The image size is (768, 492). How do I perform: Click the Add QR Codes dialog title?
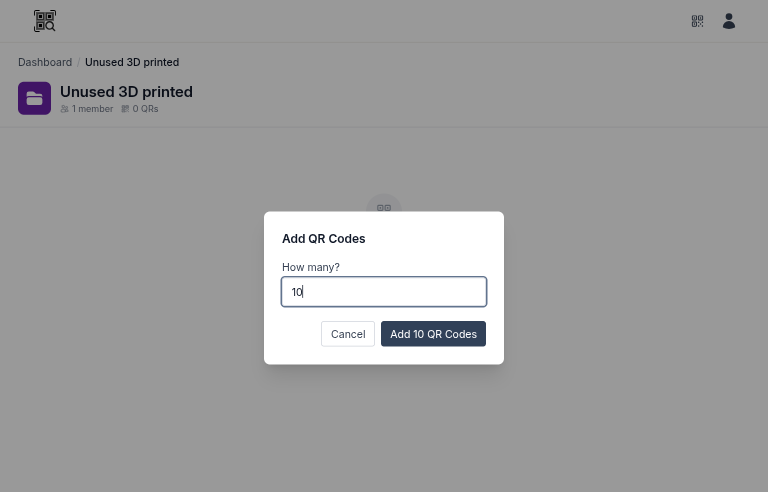pyautogui.click(x=324, y=239)
